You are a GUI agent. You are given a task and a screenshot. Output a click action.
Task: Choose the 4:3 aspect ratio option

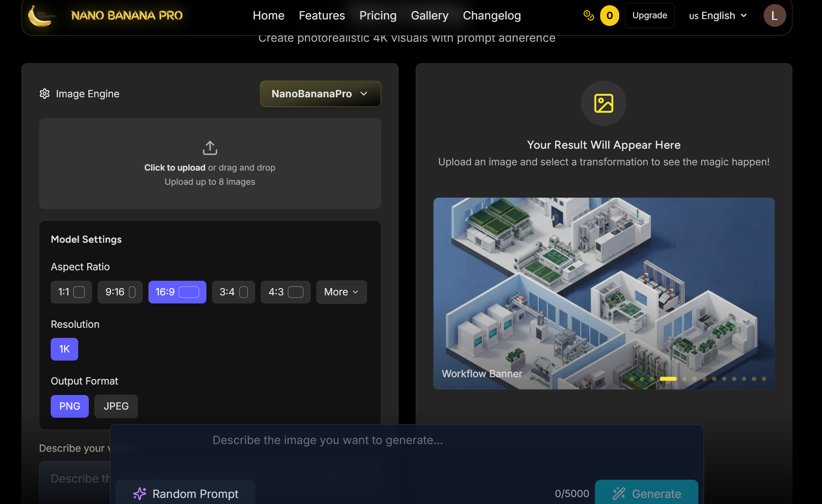pos(285,292)
